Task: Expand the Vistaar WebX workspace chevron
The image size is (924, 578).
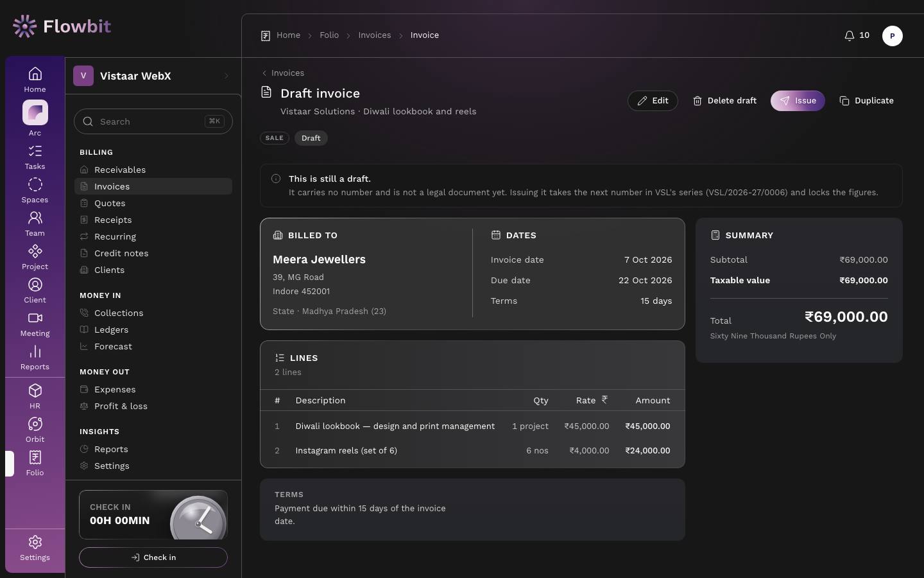Action: (227, 76)
